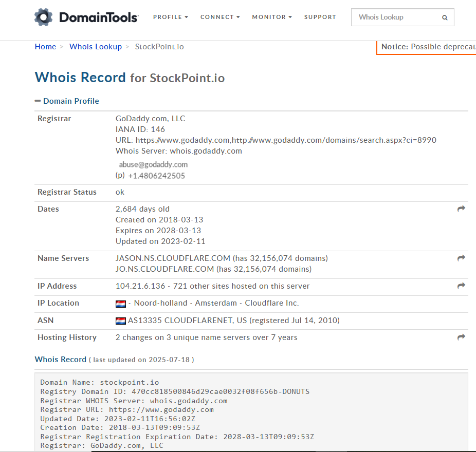Click the 'Creation Date' raw record line
The image size is (476, 452).
click(x=120, y=428)
